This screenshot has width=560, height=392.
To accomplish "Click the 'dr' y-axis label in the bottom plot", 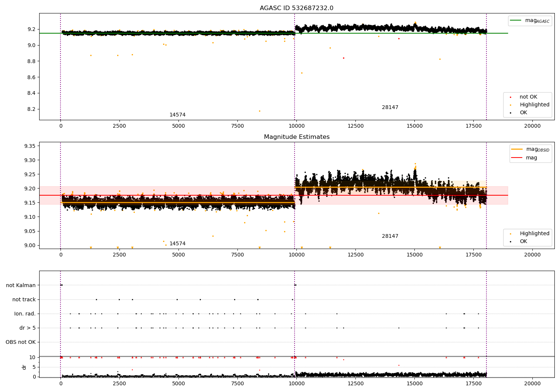I will click(24, 367).
